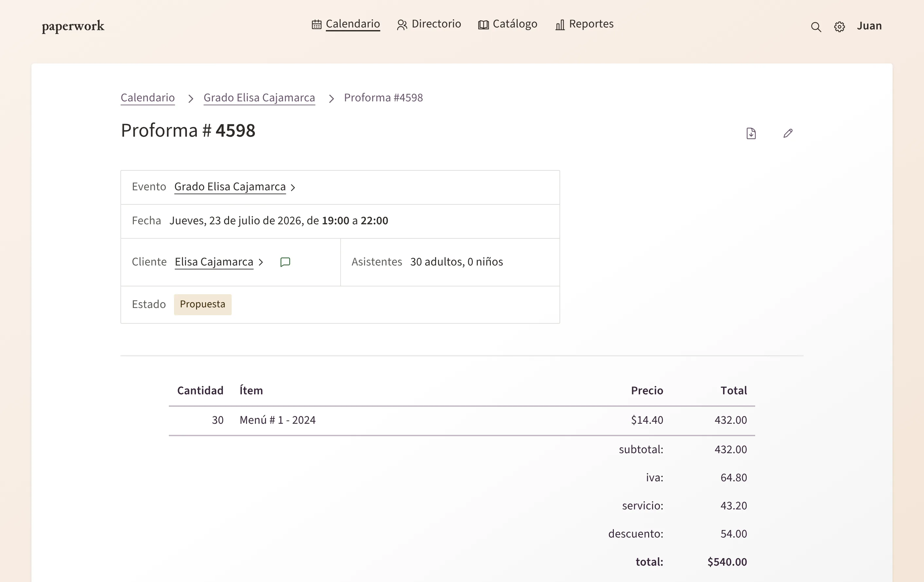
Task: Click the 30 adultos, 0 niños text
Action: tap(457, 262)
